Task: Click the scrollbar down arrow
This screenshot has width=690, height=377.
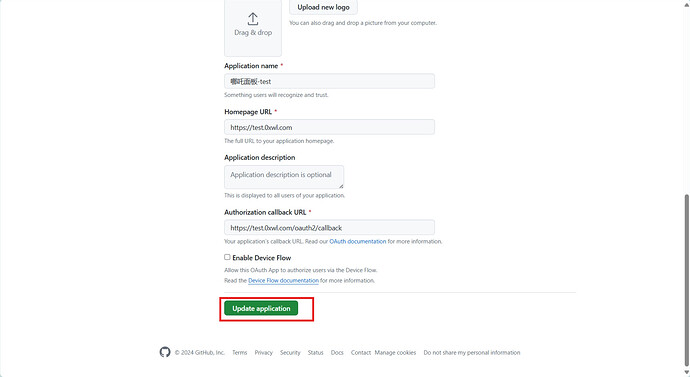Action: point(686,373)
